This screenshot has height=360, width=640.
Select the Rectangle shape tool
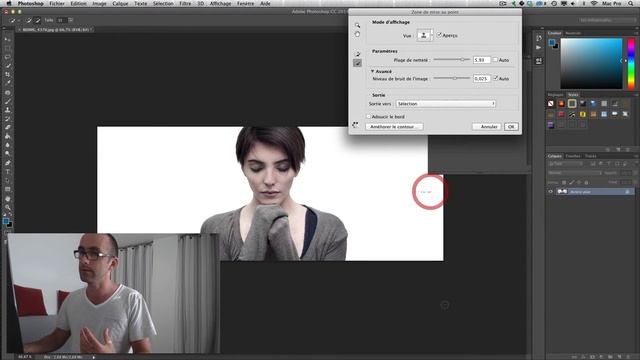[x=7, y=189]
